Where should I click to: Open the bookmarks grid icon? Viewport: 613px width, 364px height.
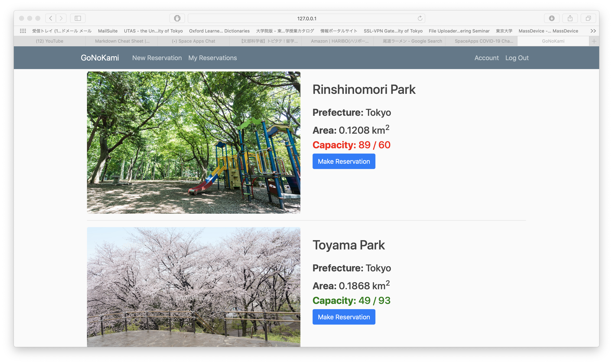(23, 31)
